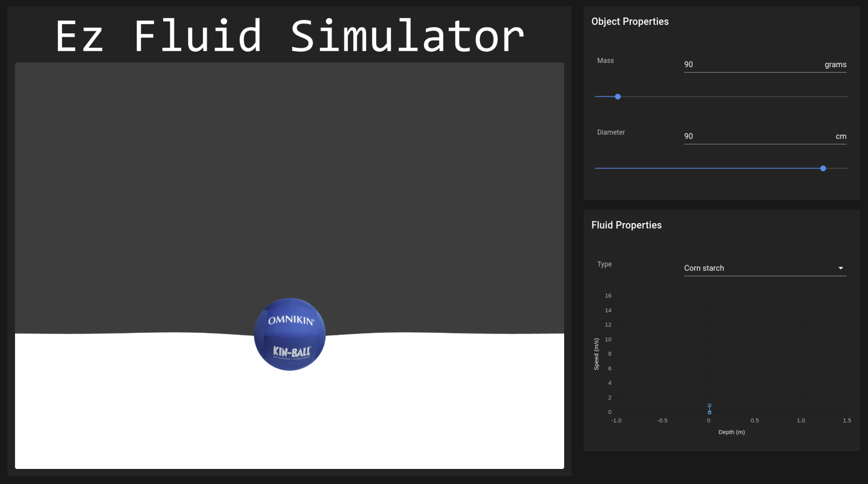Click the cm unit label

click(x=841, y=136)
